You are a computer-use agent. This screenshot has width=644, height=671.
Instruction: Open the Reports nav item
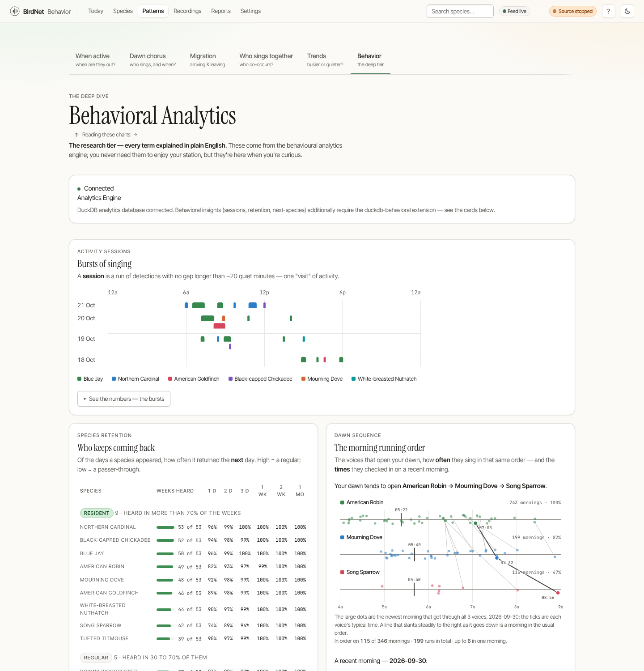(221, 11)
